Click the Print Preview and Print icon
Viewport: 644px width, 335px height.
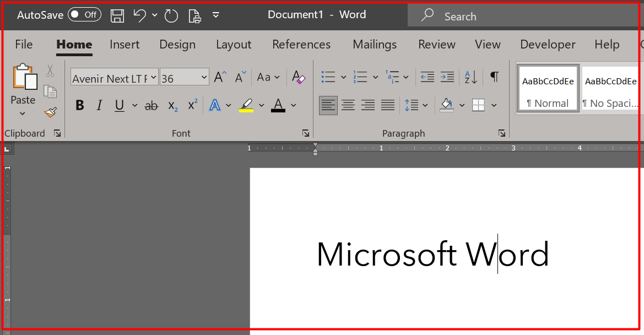194,15
